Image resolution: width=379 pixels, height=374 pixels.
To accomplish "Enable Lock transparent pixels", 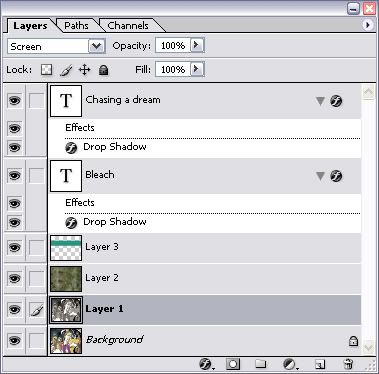I will point(46,70).
